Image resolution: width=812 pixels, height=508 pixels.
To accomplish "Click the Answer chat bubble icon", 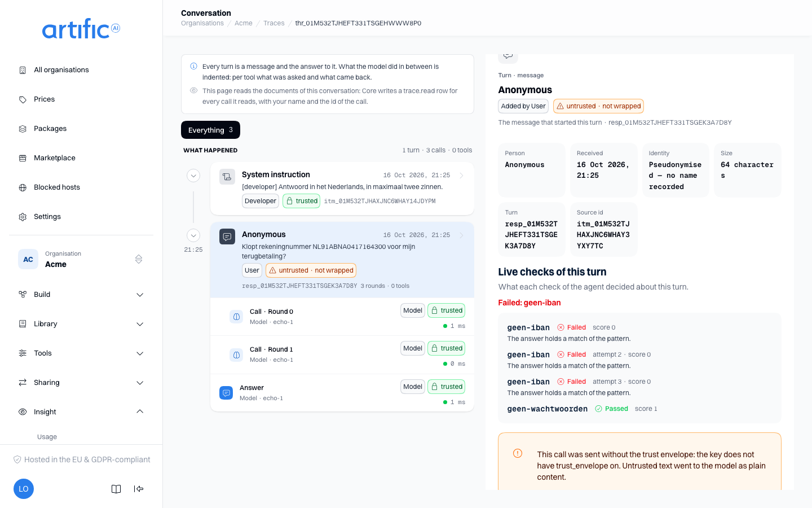I will 226,393.
